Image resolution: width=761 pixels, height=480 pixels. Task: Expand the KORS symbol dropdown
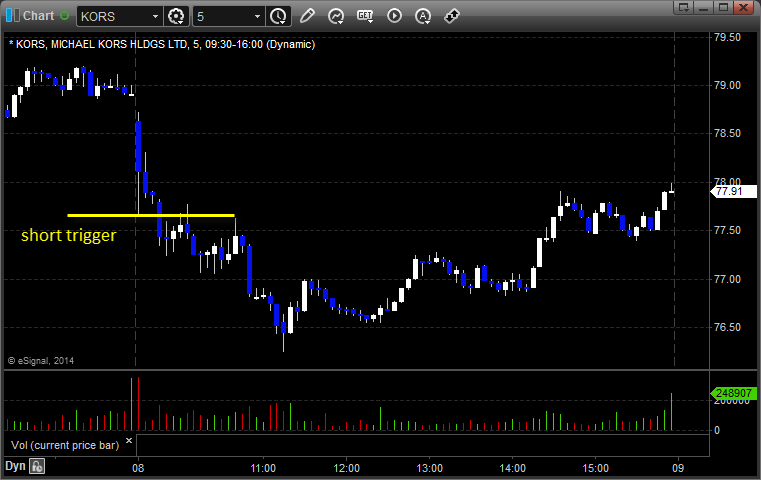click(x=155, y=17)
